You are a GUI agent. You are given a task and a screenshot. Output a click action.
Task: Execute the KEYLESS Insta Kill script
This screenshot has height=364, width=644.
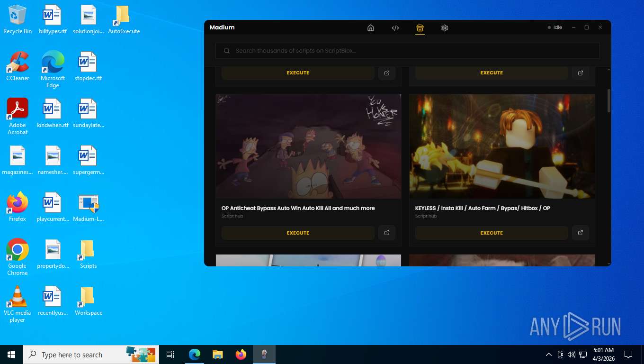pos(492,233)
